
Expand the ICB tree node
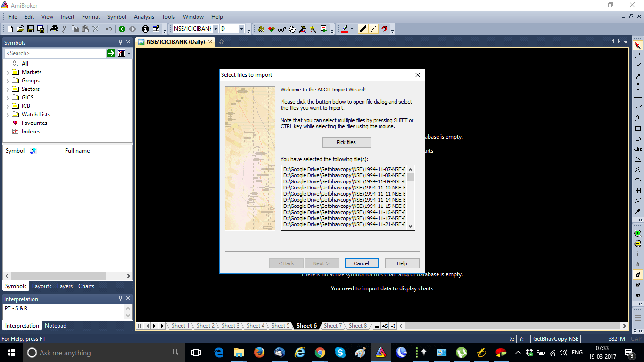pyautogui.click(x=8, y=106)
